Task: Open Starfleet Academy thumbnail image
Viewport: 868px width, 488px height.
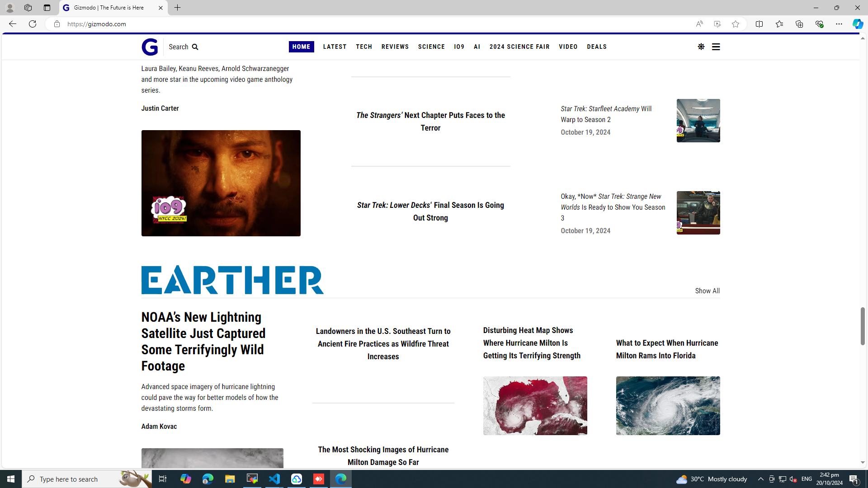Action: tap(698, 121)
